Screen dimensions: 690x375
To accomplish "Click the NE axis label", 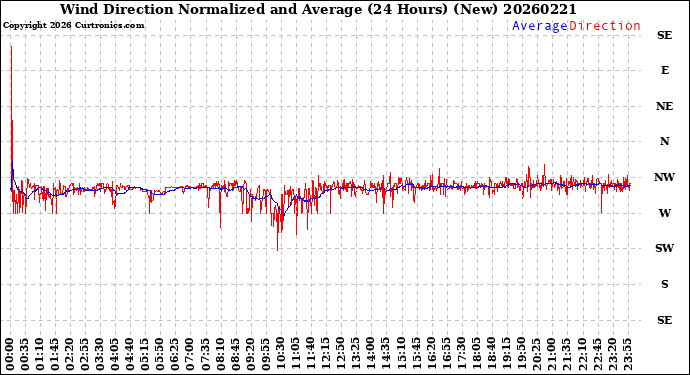I will [664, 107].
